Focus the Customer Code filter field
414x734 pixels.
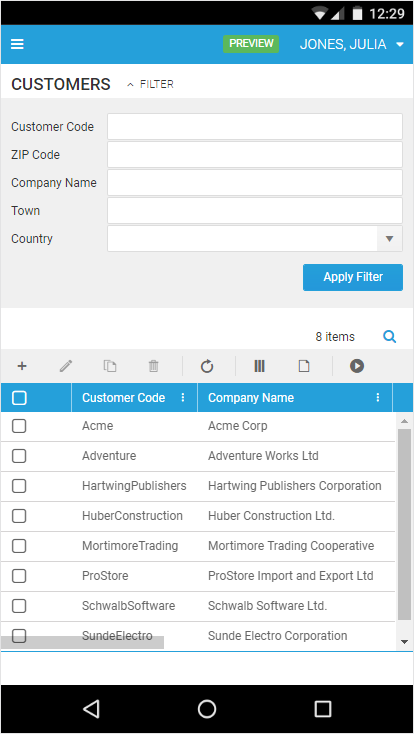pos(255,126)
